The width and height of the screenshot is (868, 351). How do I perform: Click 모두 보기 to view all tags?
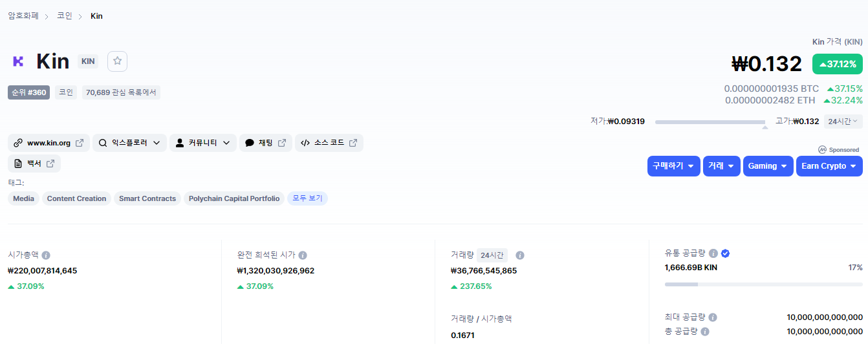pyautogui.click(x=308, y=198)
